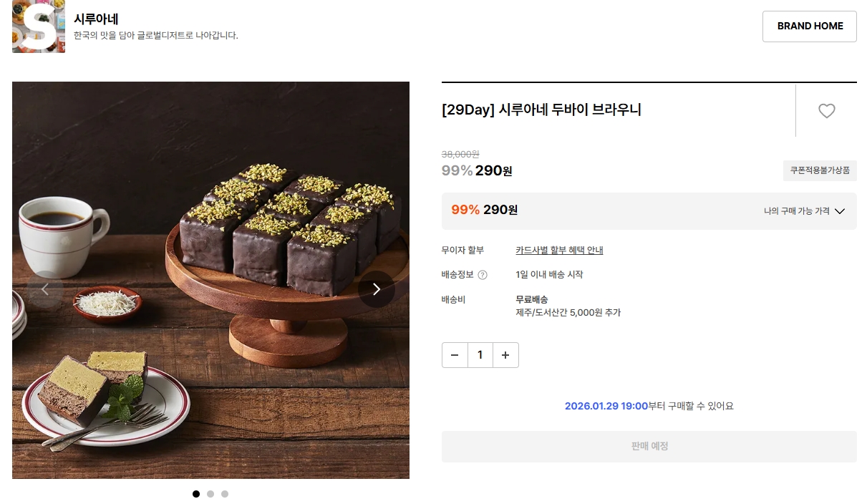
Task: Open 카드사별 할부 혜택 안내 link
Action: click(x=559, y=250)
